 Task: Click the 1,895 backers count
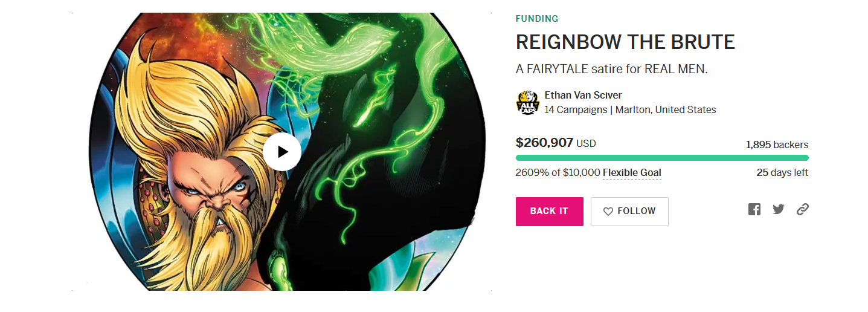click(x=777, y=145)
